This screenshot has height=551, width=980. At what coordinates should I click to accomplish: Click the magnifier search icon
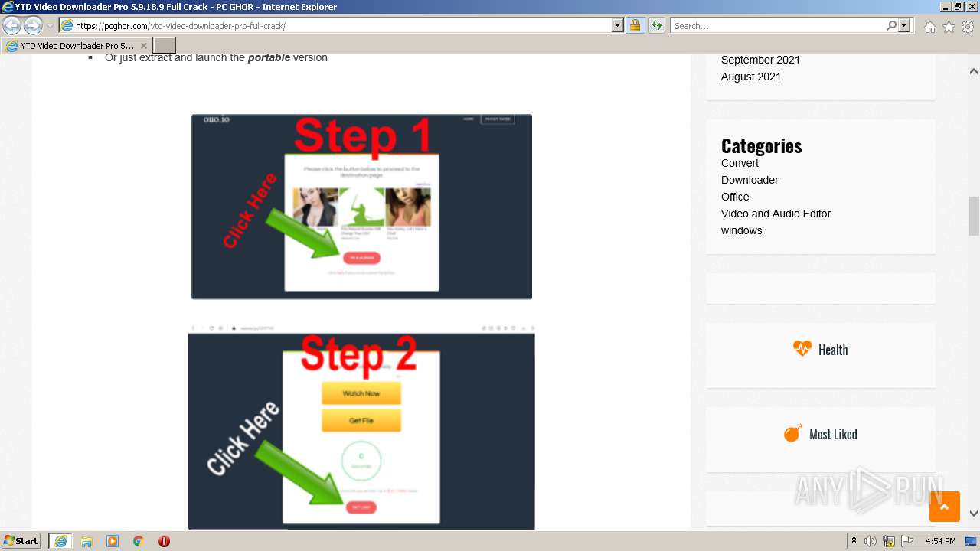[891, 25]
